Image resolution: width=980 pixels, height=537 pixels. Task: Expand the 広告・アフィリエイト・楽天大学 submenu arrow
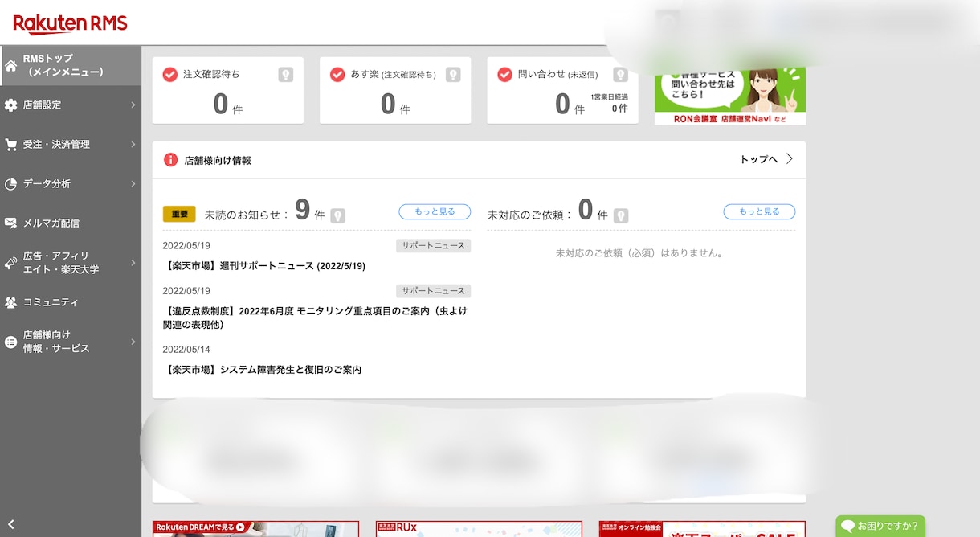tap(133, 263)
